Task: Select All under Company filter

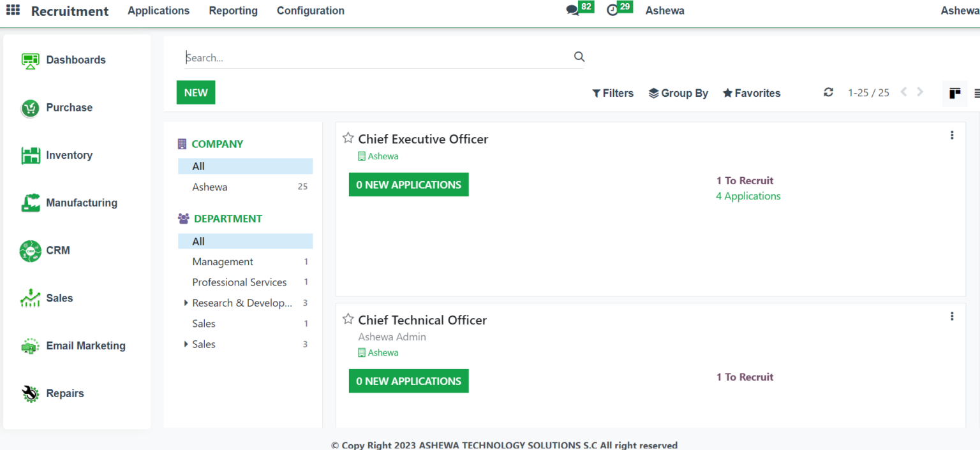Action: click(x=246, y=166)
